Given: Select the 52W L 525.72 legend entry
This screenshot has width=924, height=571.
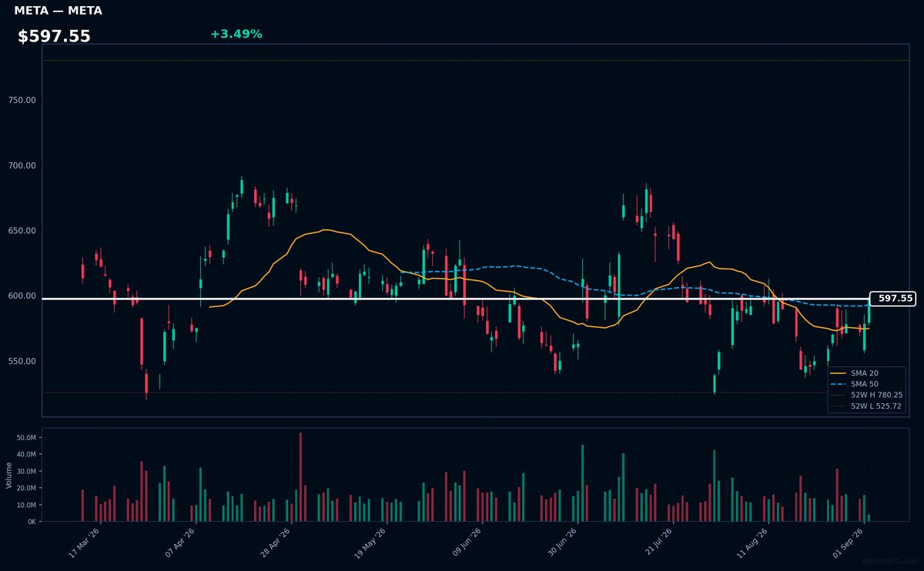Looking at the screenshot, I should point(867,406).
